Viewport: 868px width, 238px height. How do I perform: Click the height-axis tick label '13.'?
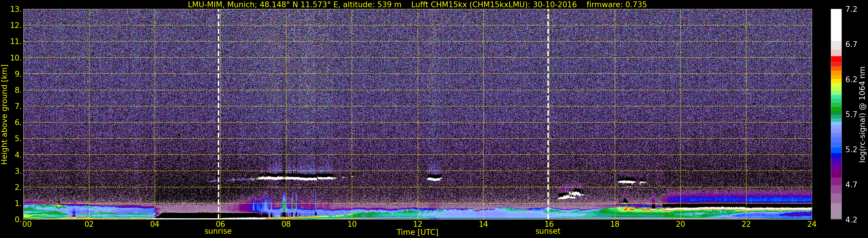(16, 10)
